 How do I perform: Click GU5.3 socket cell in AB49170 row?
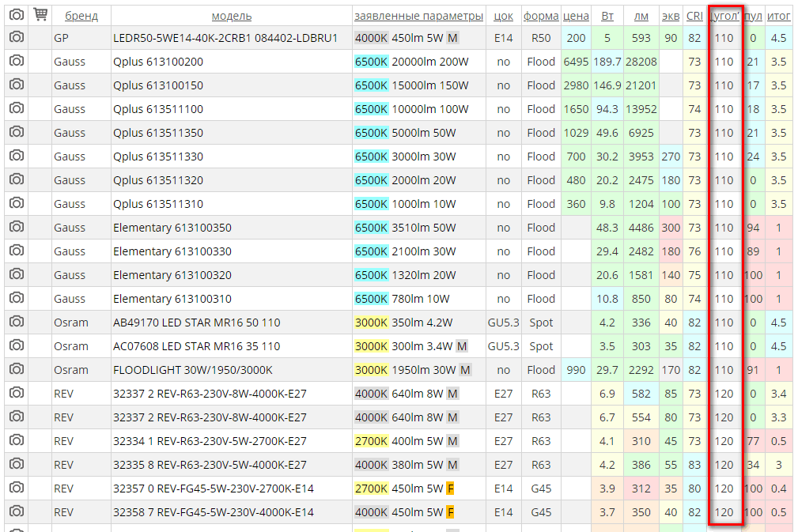click(x=503, y=323)
